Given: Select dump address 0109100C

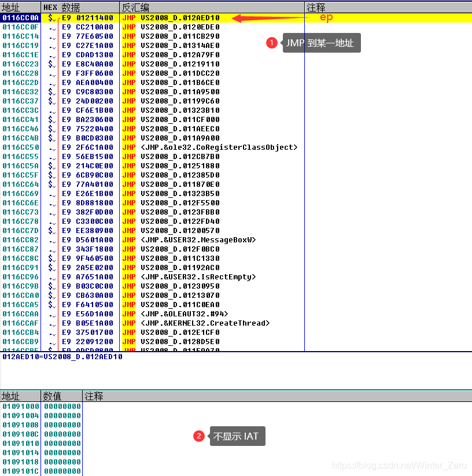Looking at the screenshot, I should point(21,434).
